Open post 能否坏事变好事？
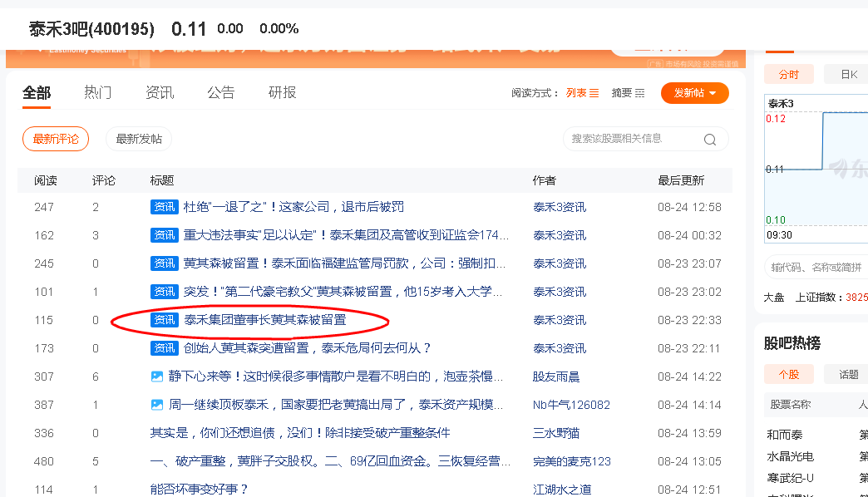The image size is (868, 497). click(199, 490)
